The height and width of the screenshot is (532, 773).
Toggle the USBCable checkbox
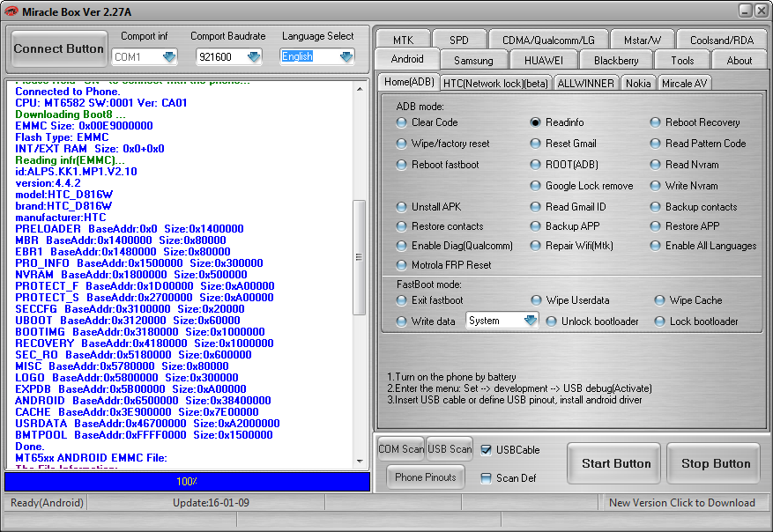pyautogui.click(x=510, y=450)
